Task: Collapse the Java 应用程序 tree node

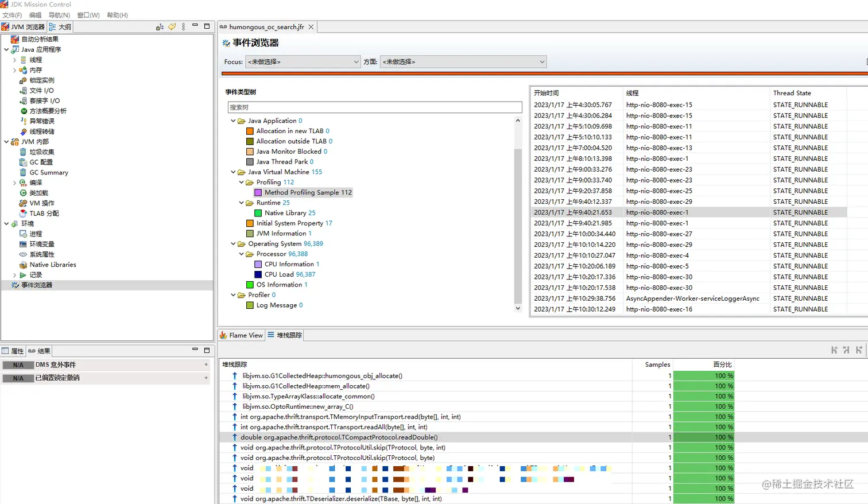Action: click(6, 49)
